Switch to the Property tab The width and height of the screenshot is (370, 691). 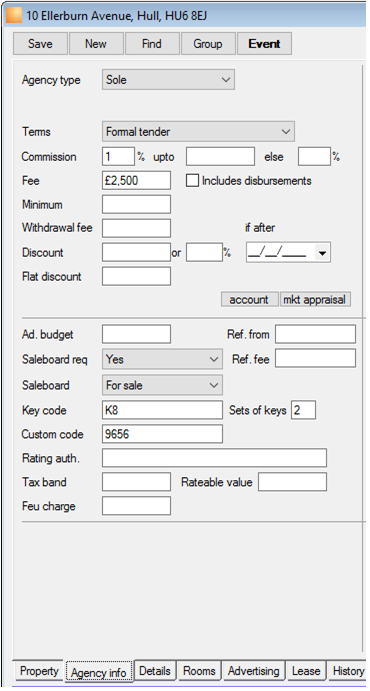pyautogui.click(x=39, y=671)
